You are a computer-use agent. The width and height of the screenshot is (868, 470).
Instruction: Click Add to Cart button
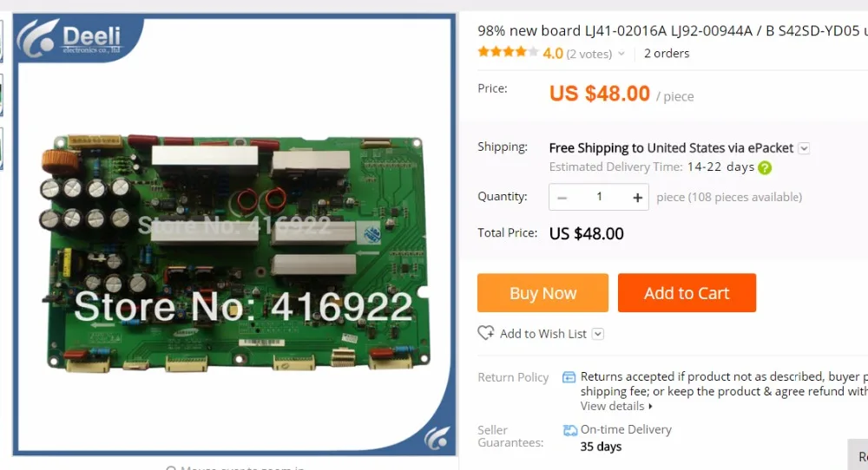click(687, 292)
